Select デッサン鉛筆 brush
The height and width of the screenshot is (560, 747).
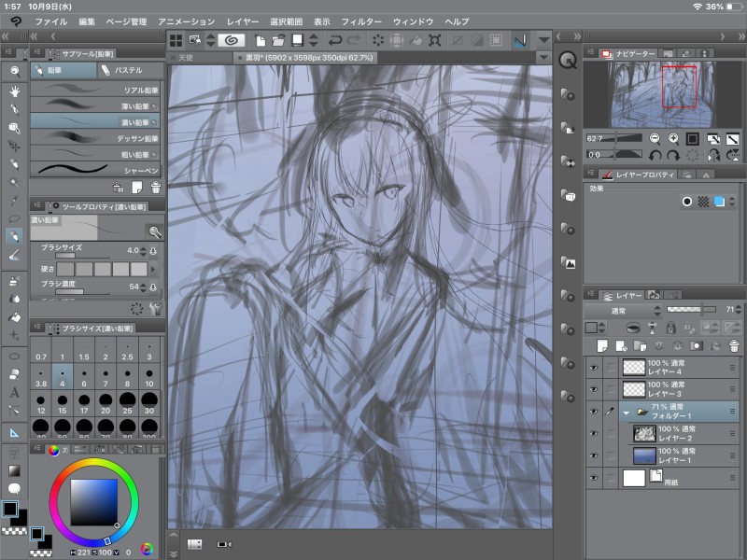coord(95,138)
